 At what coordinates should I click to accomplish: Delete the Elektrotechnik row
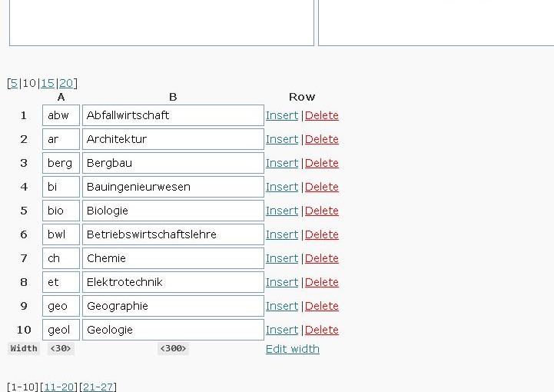(x=321, y=282)
